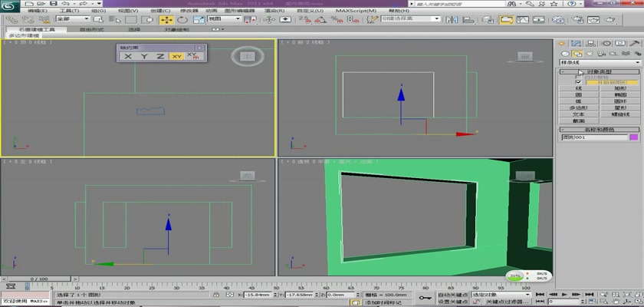This screenshot has height=307, width=644.
Task: Click the Select and Link chain icon
Action: pyautogui.click(x=11, y=19)
